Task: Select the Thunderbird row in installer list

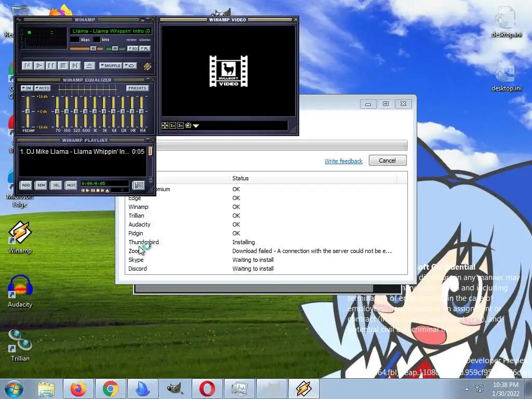Action: (x=266, y=242)
